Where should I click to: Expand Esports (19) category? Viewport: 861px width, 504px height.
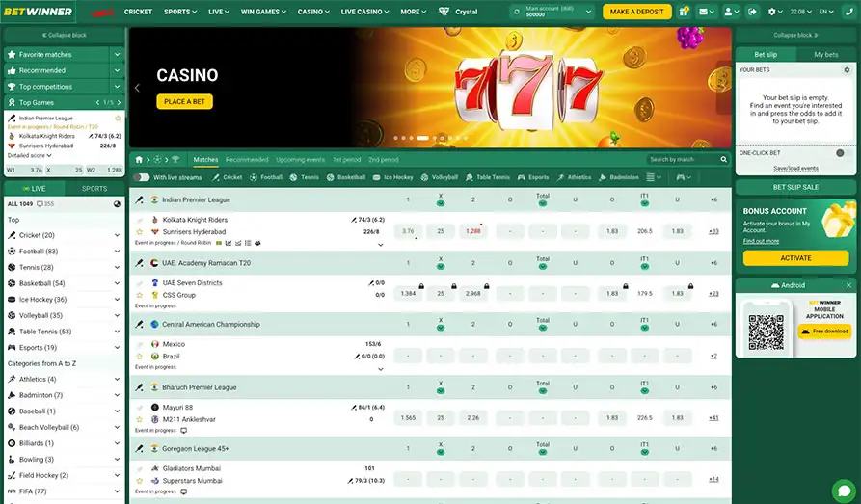point(117,348)
